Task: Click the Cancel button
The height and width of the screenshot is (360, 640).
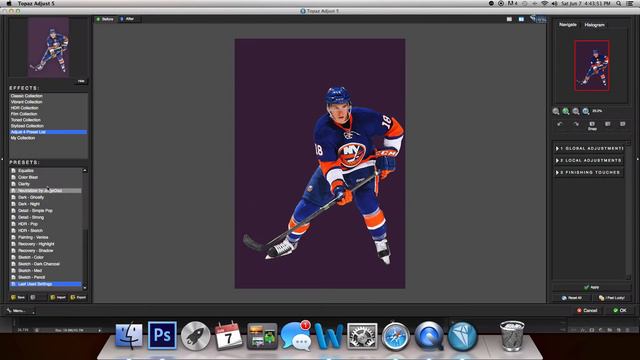Action: [x=587, y=311]
